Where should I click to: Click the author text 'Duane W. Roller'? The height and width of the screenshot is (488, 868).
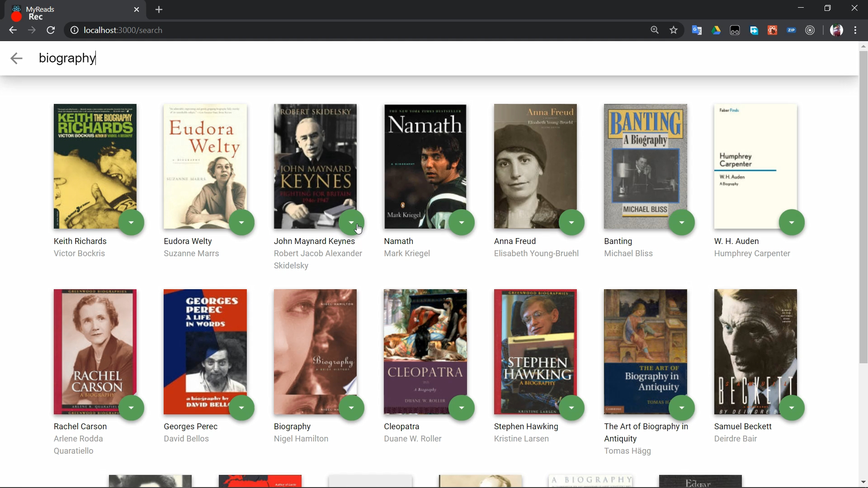click(413, 439)
